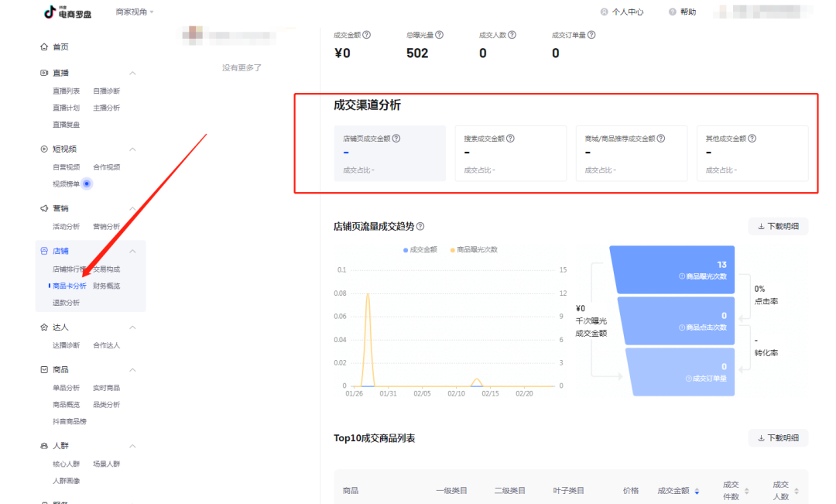Collapse the 达人 section chevron

pyautogui.click(x=133, y=327)
